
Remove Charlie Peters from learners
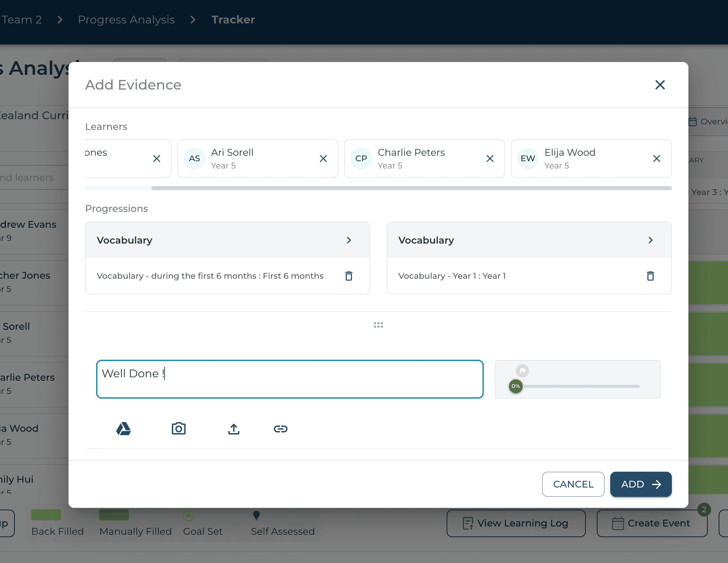(490, 158)
